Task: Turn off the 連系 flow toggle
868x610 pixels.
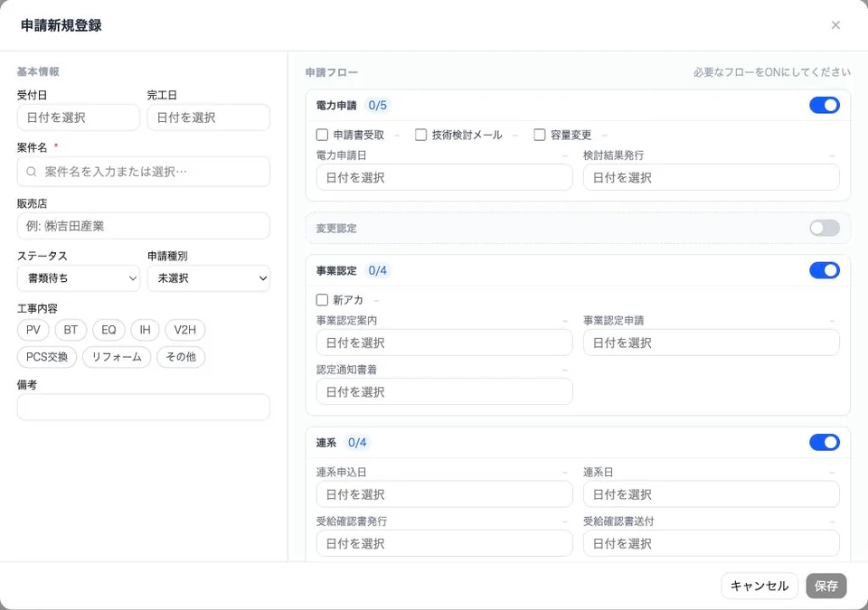Action: pyautogui.click(x=825, y=442)
